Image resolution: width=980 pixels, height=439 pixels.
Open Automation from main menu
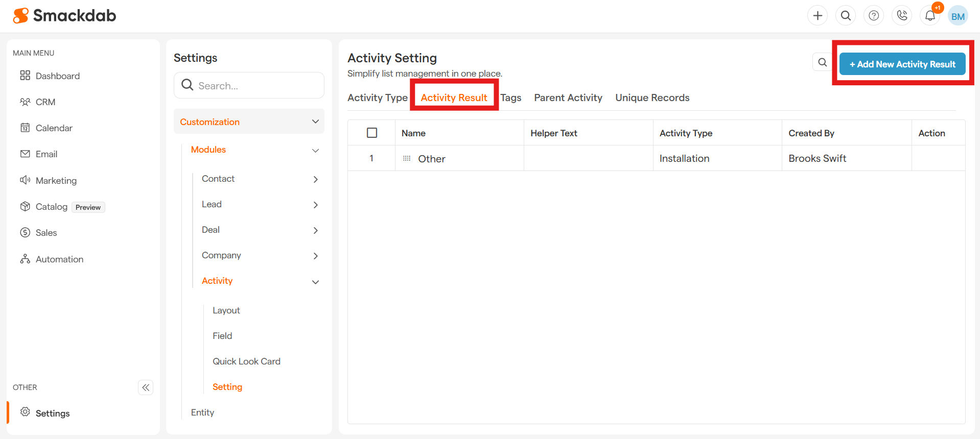pos(59,259)
